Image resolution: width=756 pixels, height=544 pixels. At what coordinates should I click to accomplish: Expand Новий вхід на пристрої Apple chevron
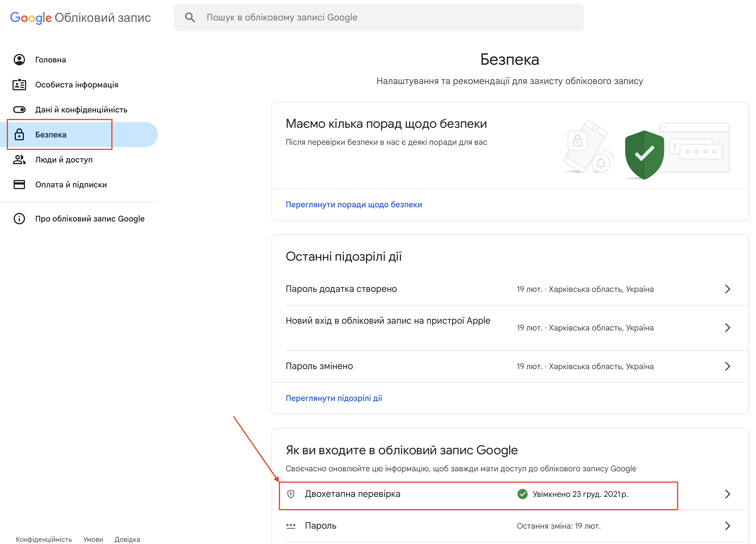click(727, 328)
